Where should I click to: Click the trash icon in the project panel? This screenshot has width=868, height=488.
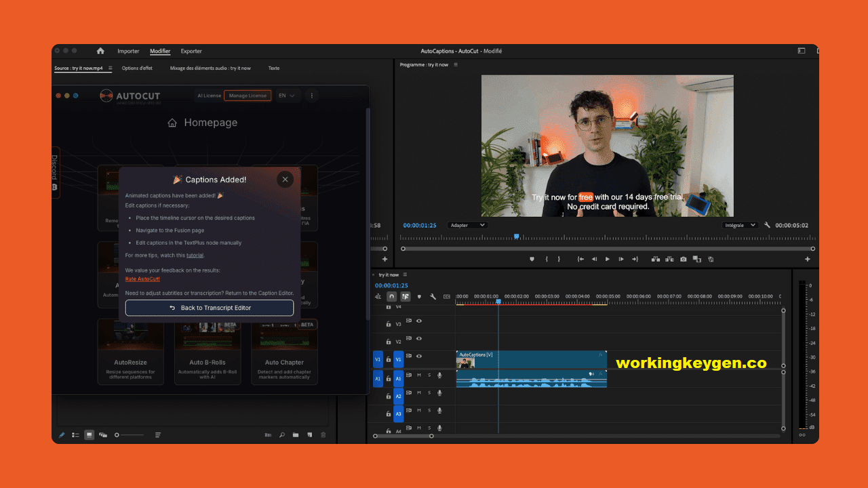click(x=323, y=434)
